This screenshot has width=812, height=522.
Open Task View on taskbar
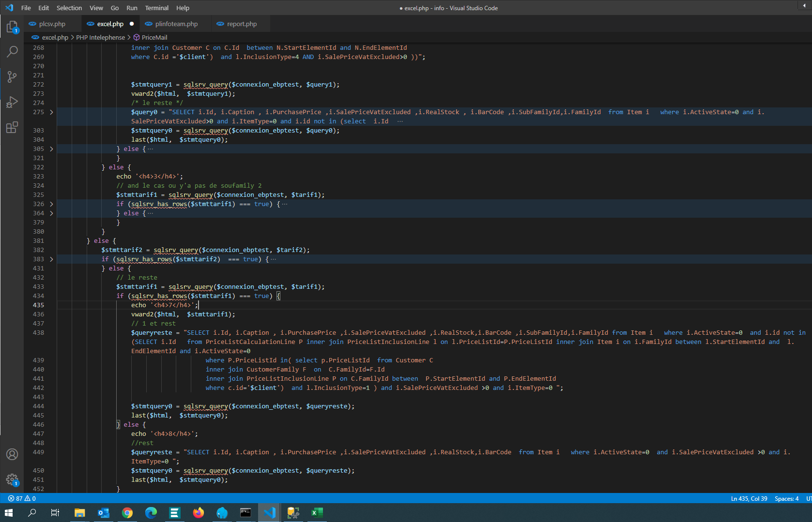tap(55, 513)
